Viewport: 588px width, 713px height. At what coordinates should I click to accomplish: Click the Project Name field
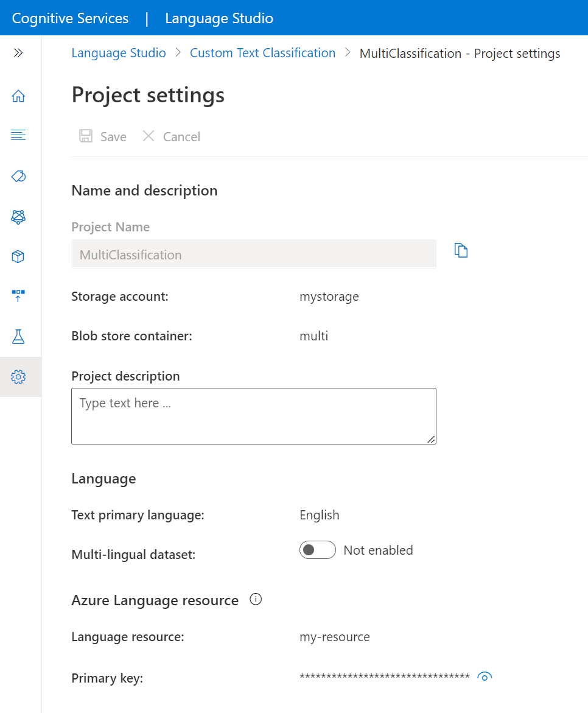point(254,254)
